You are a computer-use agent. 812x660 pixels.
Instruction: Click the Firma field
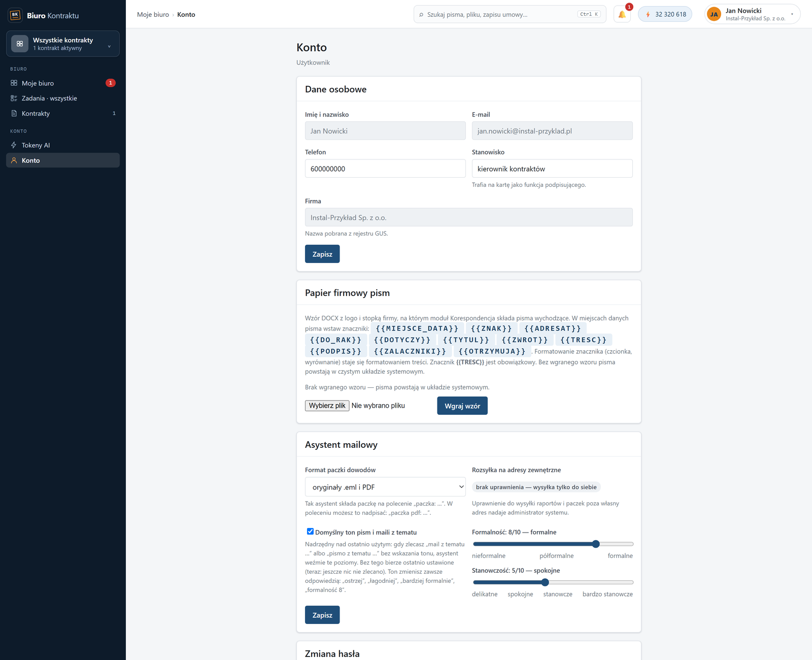469,217
